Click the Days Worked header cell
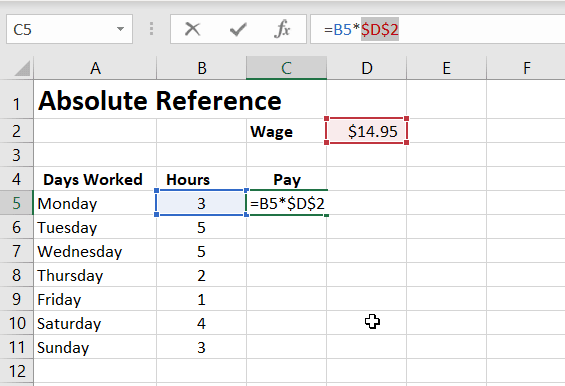 [95, 179]
